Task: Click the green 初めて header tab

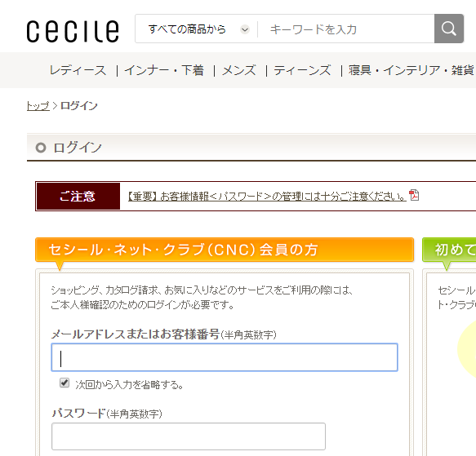Action: tap(449, 250)
